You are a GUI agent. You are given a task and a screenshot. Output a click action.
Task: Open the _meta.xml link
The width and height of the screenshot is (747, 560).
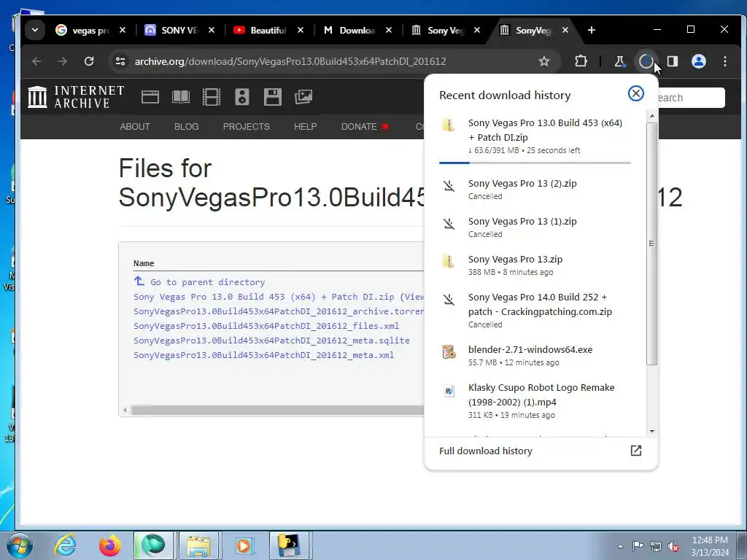[263, 355]
